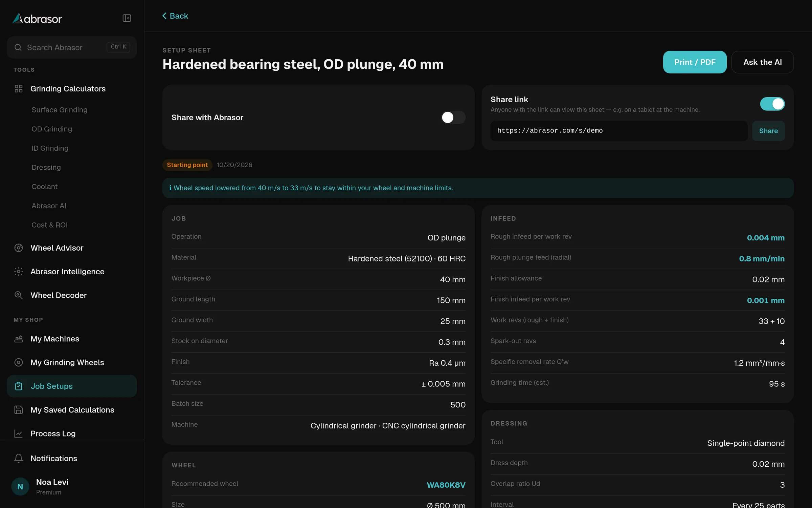Screen dimensions: 812x508
Task: Click the Wheel Decoder magnifier icon
Action: point(19,295)
